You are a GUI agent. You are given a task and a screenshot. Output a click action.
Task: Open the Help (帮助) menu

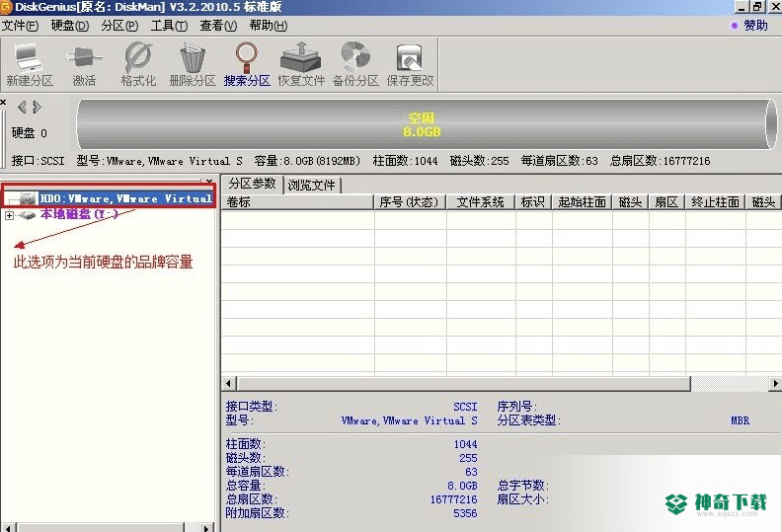269,26
